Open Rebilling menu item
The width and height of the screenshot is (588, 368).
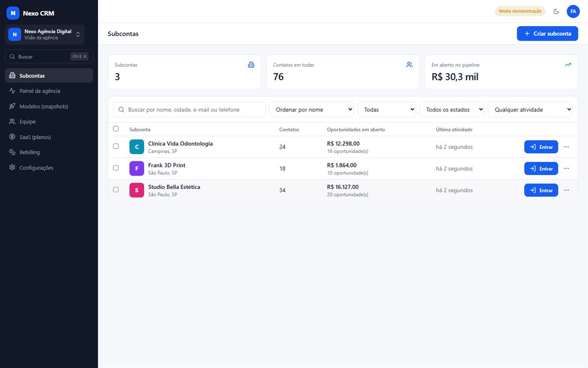click(49, 152)
